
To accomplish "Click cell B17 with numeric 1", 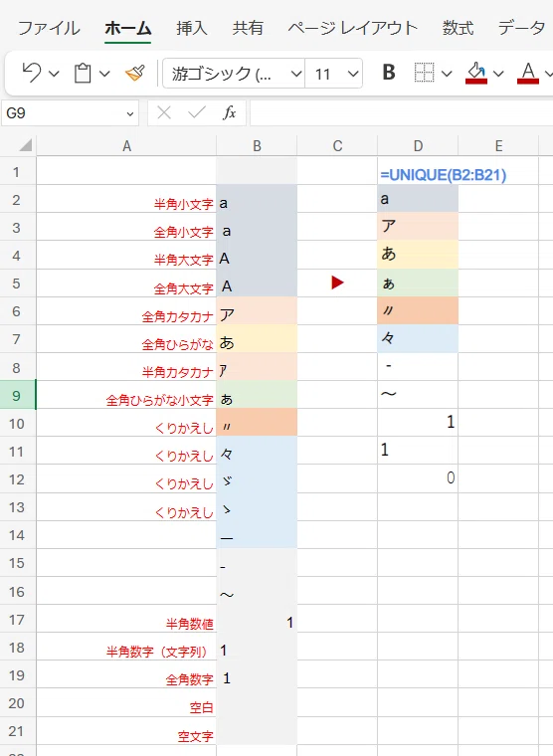I will [257, 619].
